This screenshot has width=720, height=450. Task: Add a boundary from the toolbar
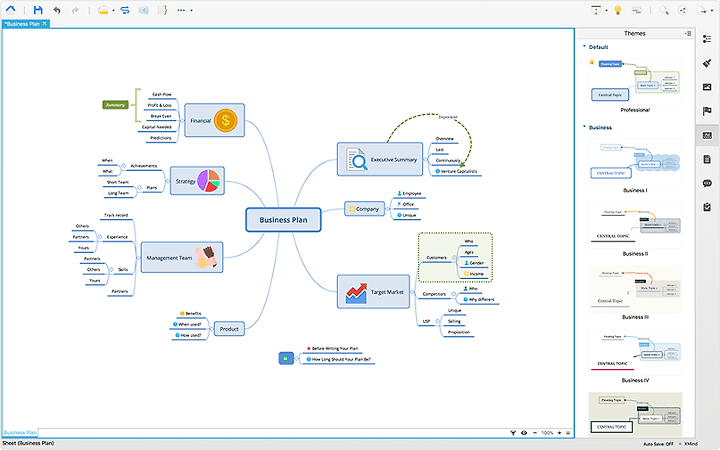[x=144, y=10]
